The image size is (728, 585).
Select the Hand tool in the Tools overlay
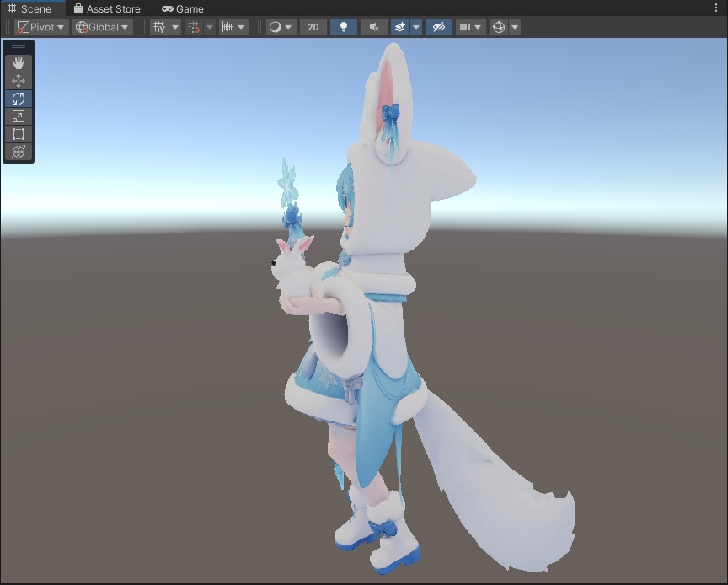(x=18, y=62)
